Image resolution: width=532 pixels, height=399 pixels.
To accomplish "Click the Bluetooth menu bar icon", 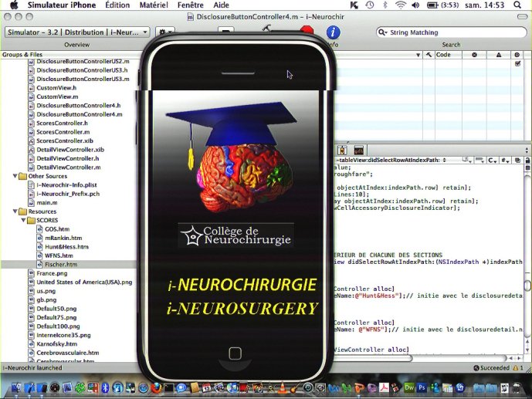I will [385, 5].
